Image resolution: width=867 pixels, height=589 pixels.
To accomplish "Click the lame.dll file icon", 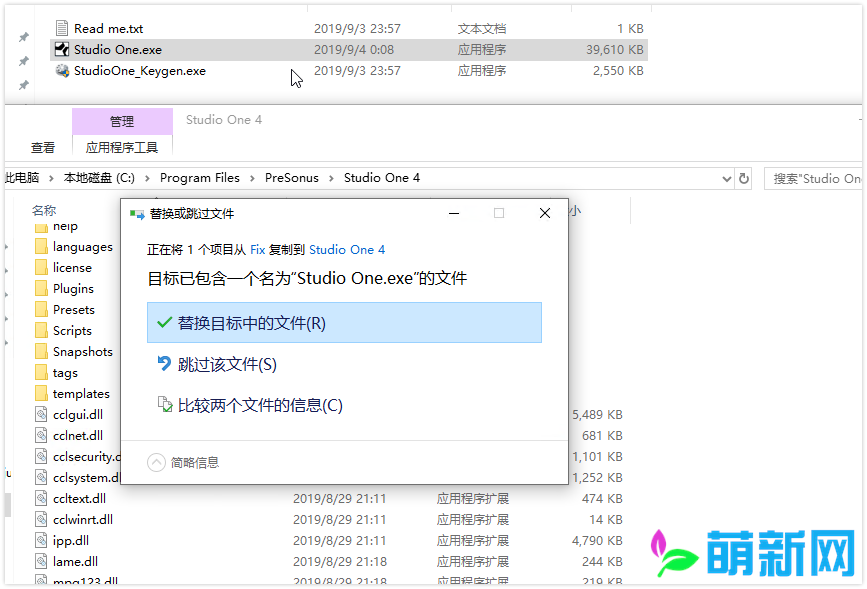I will [41, 561].
